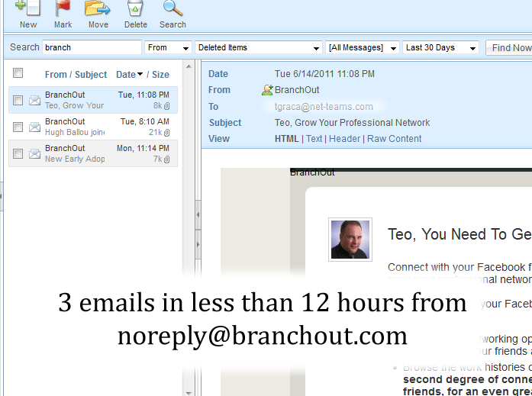The image size is (532, 396).
Task: Click the Mark flag toolbar icon
Action: point(63,8)
